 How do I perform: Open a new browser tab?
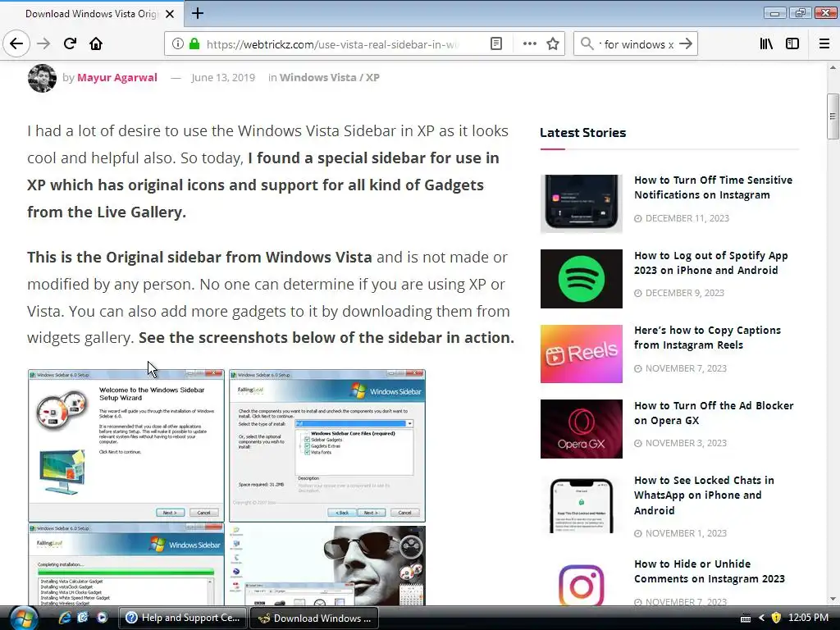coord(198,13)
